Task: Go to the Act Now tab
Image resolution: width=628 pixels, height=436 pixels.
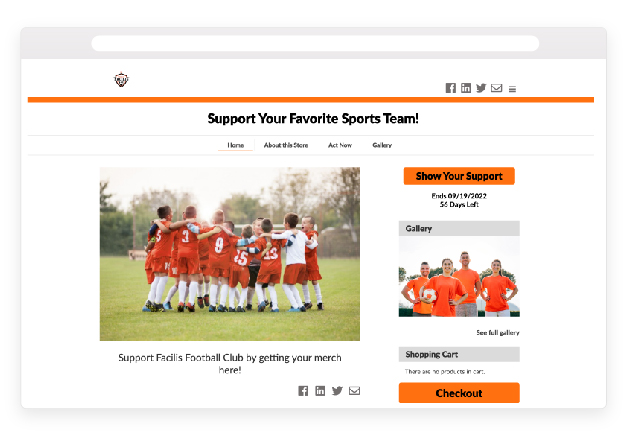Action: pyautogui.click(x=340, y=145)
